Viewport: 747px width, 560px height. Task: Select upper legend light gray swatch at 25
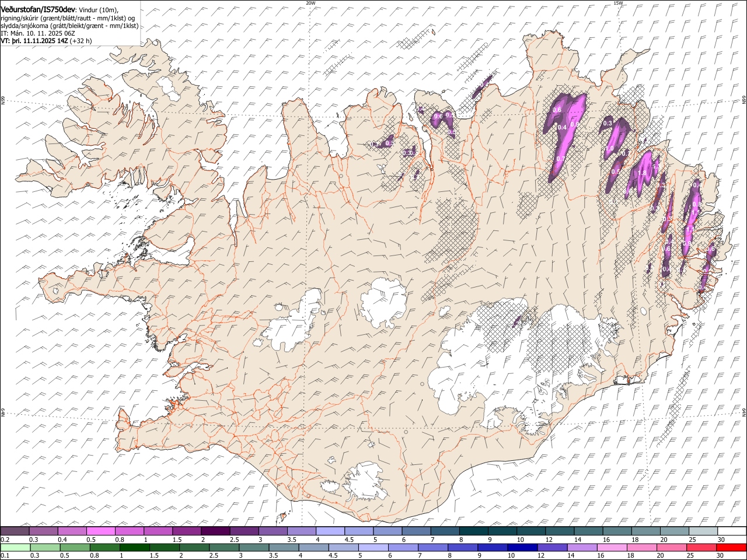pos(703,531)
